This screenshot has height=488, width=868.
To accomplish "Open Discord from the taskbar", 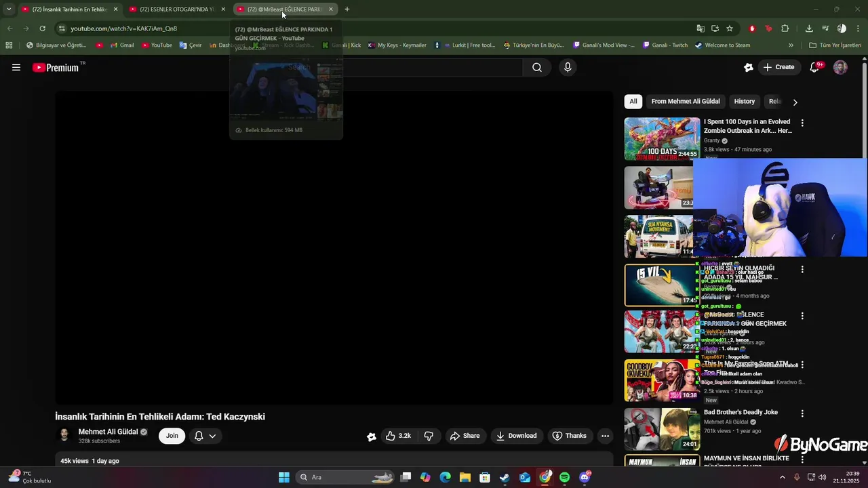I will pyautogui.click(x=585, y=477).
